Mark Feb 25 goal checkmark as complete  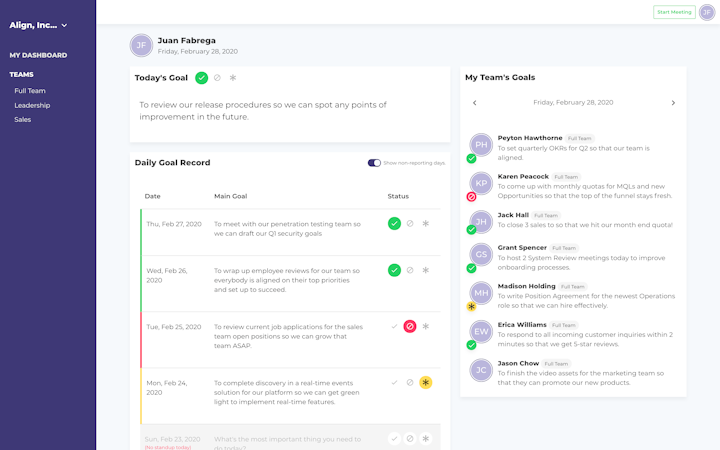394,326
